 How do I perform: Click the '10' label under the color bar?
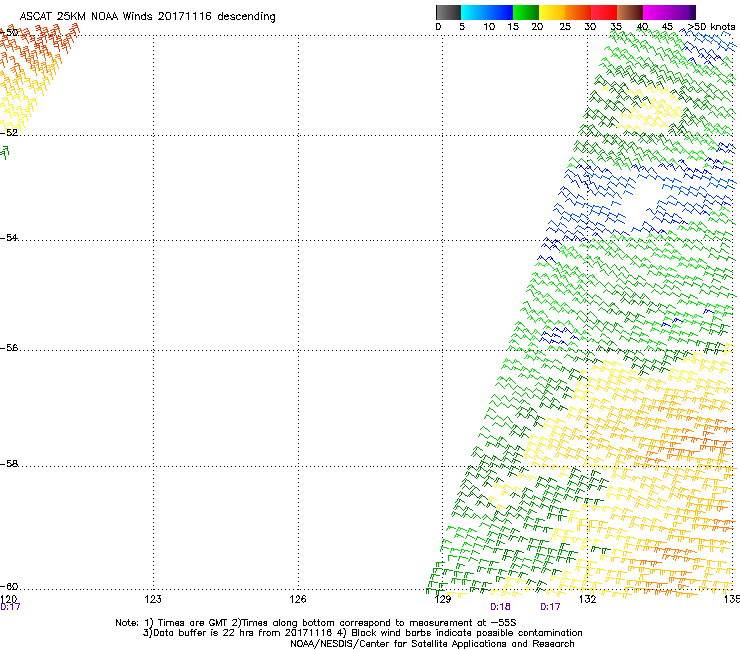point(489,27)
